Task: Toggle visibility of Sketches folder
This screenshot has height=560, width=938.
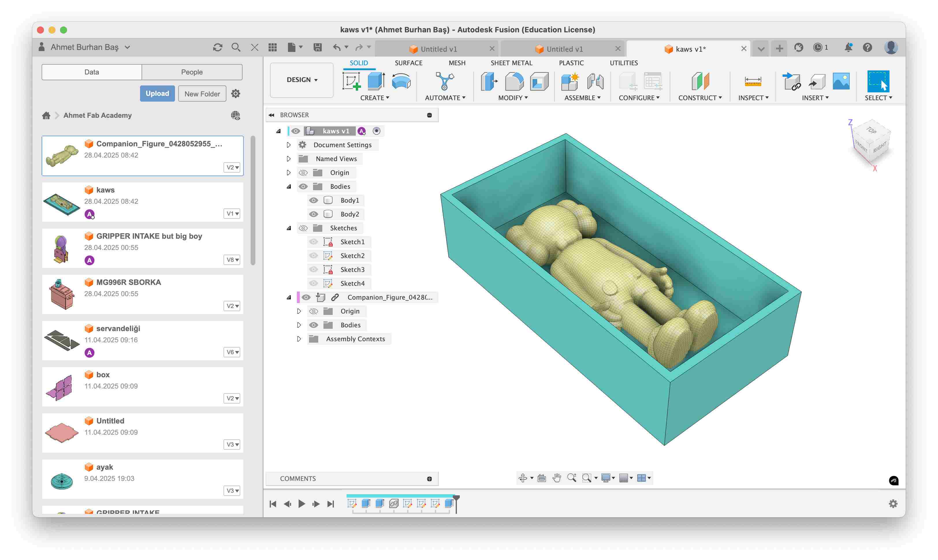Action: (303, 228)
